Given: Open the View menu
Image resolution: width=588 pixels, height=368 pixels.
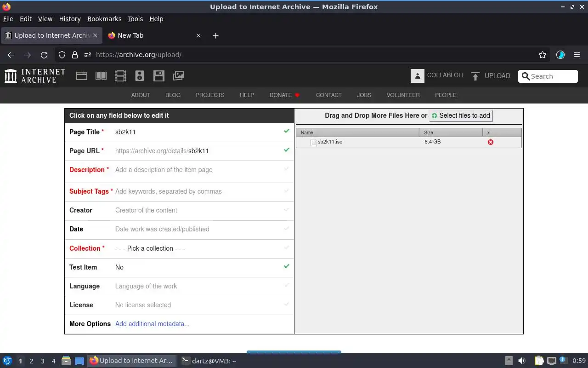Looking at the screenshot, I should pos(45,19).
